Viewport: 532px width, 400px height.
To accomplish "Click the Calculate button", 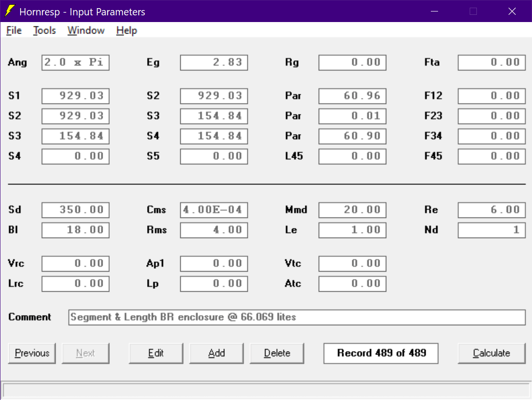I will [491, 353].
